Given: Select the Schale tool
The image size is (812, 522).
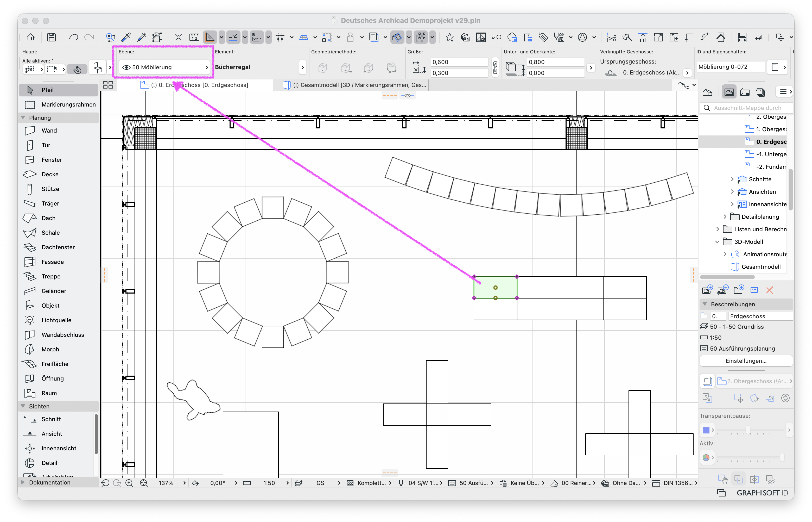Looking at the screenshot, I should click(58, 233).
